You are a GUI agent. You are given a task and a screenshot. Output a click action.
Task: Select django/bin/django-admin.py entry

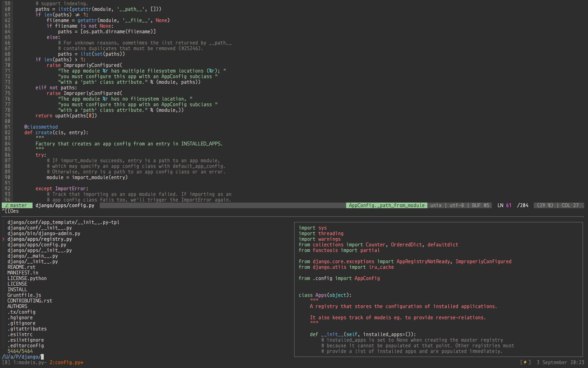click(44, 233)
